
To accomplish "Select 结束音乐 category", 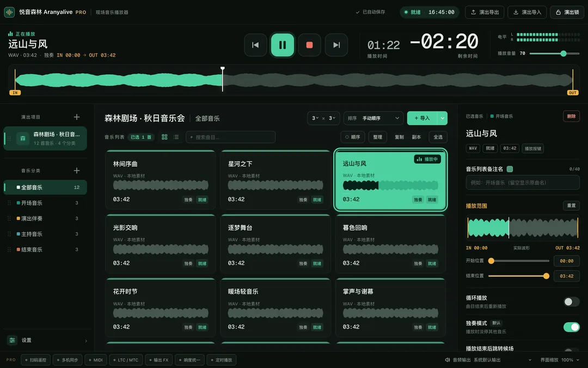I will pyautogui.click(x=45, y=249).
